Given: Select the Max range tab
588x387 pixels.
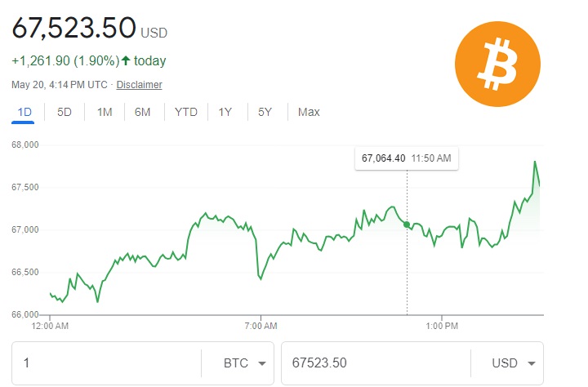Looking at the screenshot, I should 309,112.
